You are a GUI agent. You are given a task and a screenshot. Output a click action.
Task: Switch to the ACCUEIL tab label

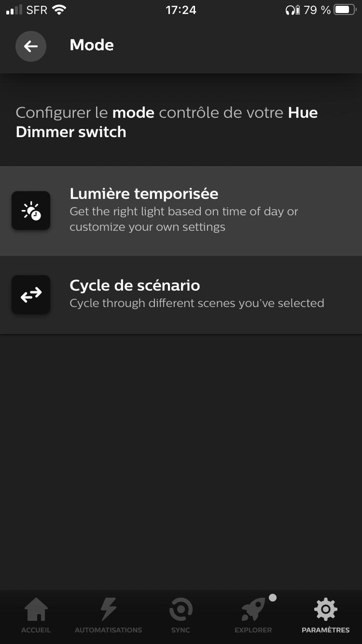(x=36, y=630)
